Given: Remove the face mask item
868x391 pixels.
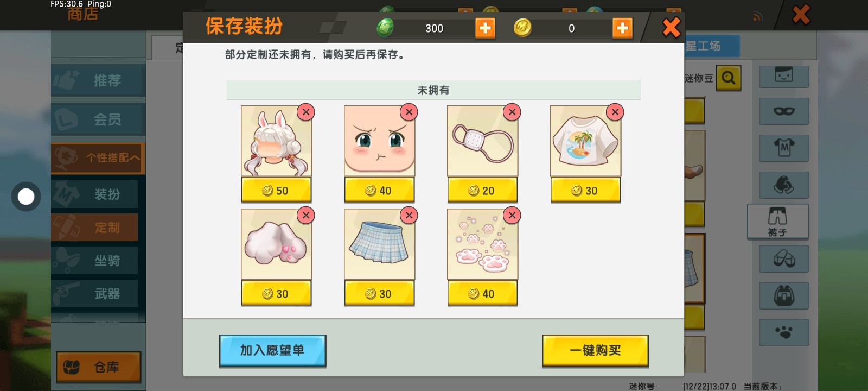Looking at the screenshot, I should pyautogui.click(x=512, y=112).
